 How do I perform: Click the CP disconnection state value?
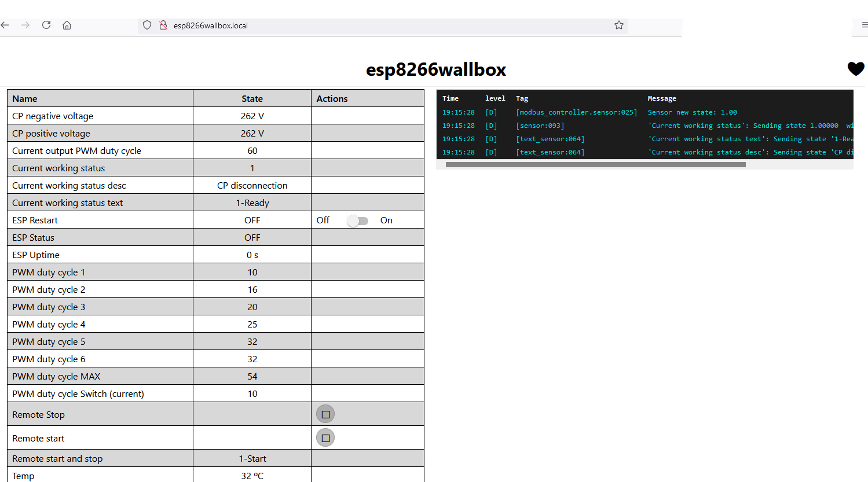[252, 185]
